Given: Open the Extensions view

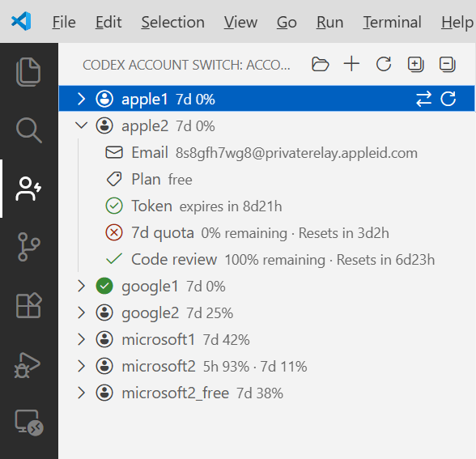Looking at the screenshot, I should [x=28, y=305].
